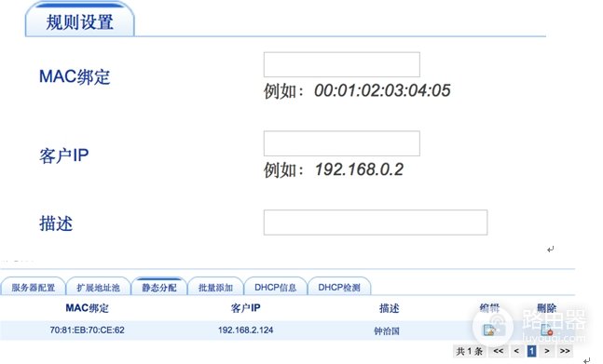Go to first page with << button
The height and width of the screenshot is (364, 603).
[499, 351]
